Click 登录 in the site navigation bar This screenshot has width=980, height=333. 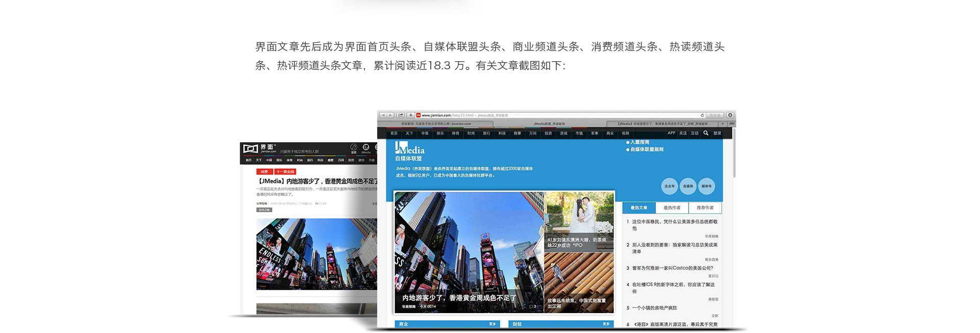click(717, 133)
